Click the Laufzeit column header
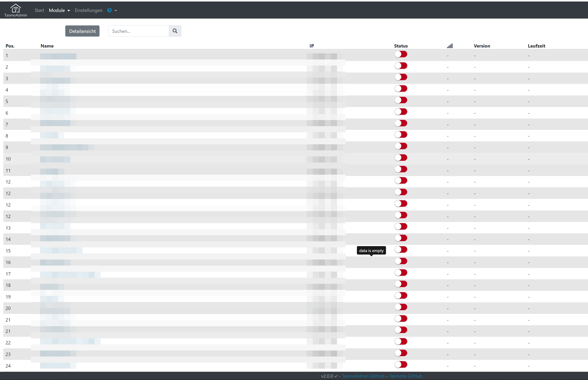The height and width of the screenshot is (380, 588). tap(536, 46)
